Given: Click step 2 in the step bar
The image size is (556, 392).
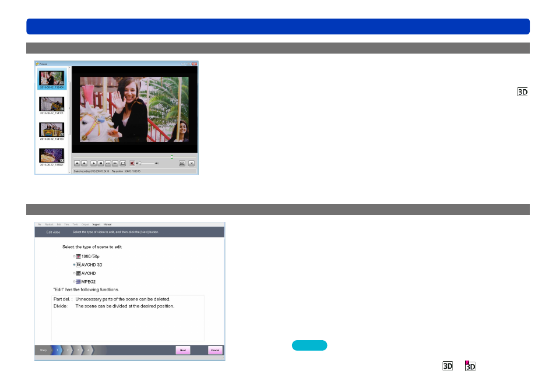Looking at the screenshot, I should tap(68, 350).
